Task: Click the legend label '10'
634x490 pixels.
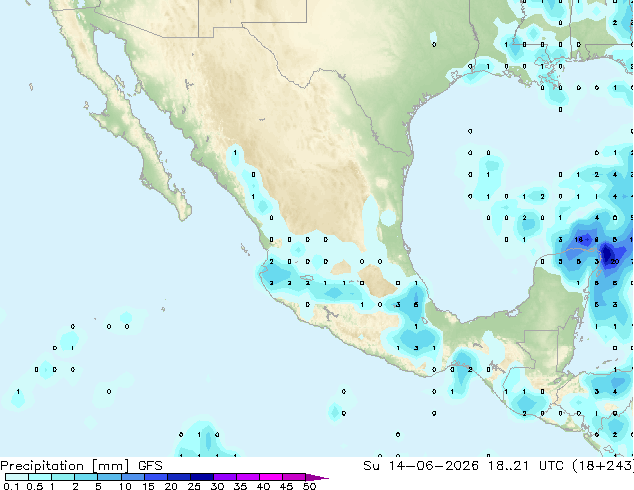Action: [x=125, y=486]
